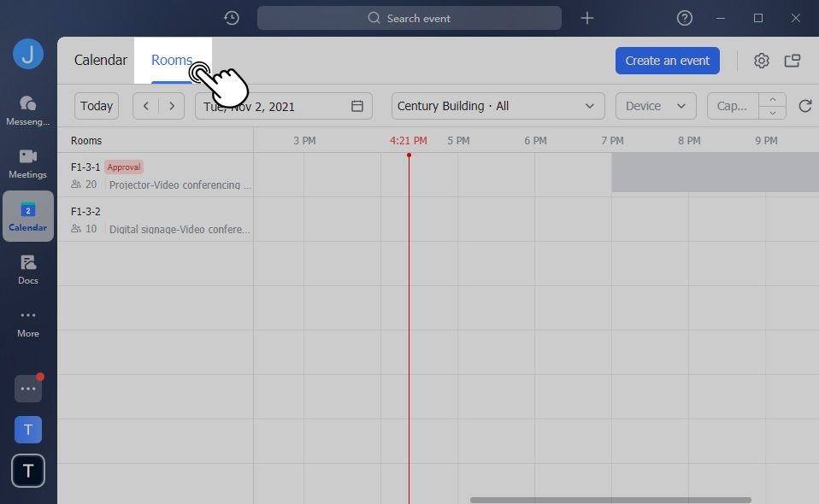Select the Rooms tab
819x504 pixels.
point(172,61)
